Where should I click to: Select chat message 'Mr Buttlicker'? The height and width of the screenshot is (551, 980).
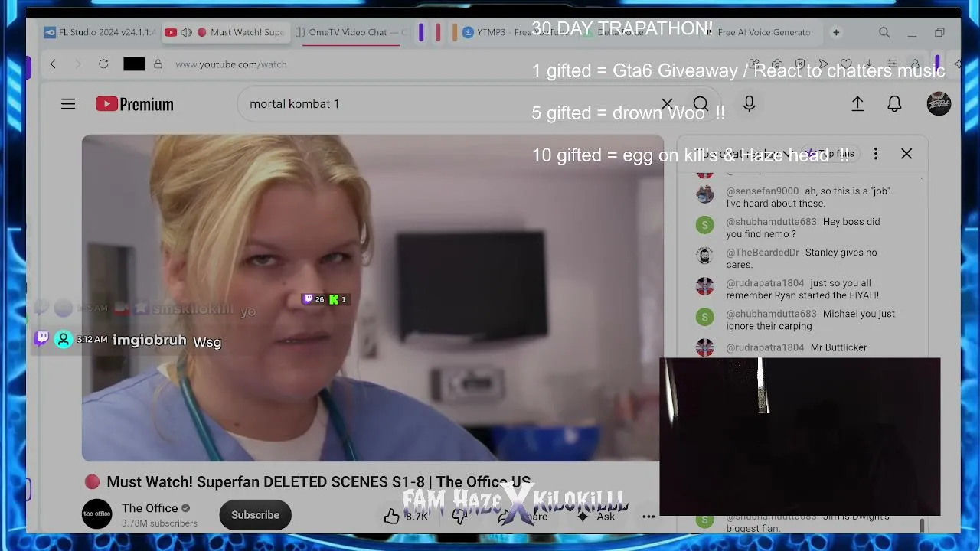point(838,347)
